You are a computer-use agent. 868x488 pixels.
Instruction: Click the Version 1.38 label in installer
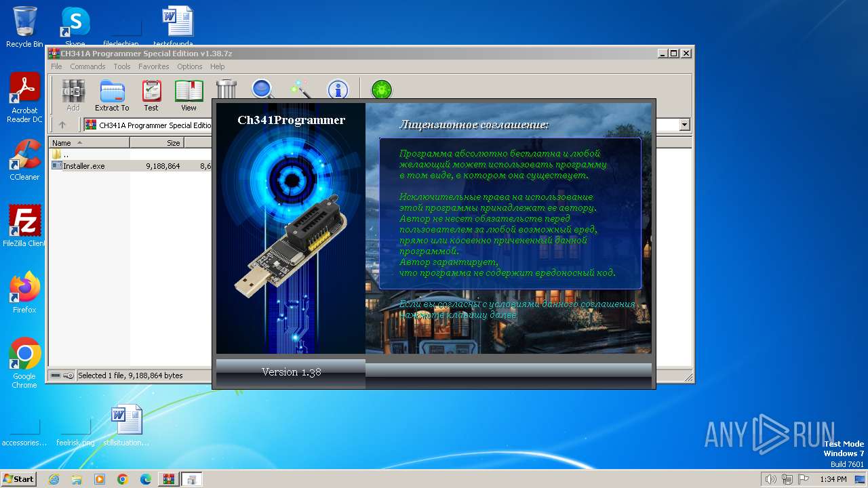click(x=292, y=371)
